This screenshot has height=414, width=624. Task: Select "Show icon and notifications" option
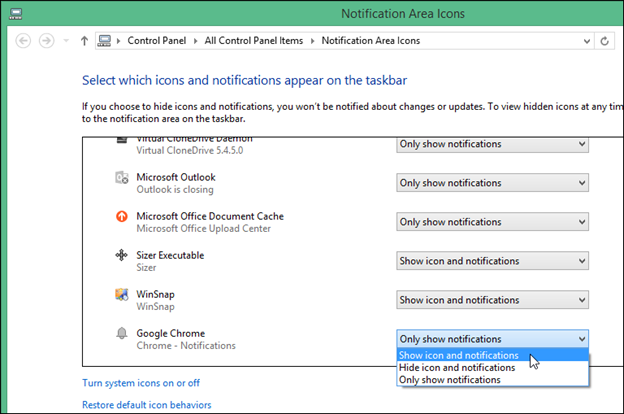click(x=458, y=355)
